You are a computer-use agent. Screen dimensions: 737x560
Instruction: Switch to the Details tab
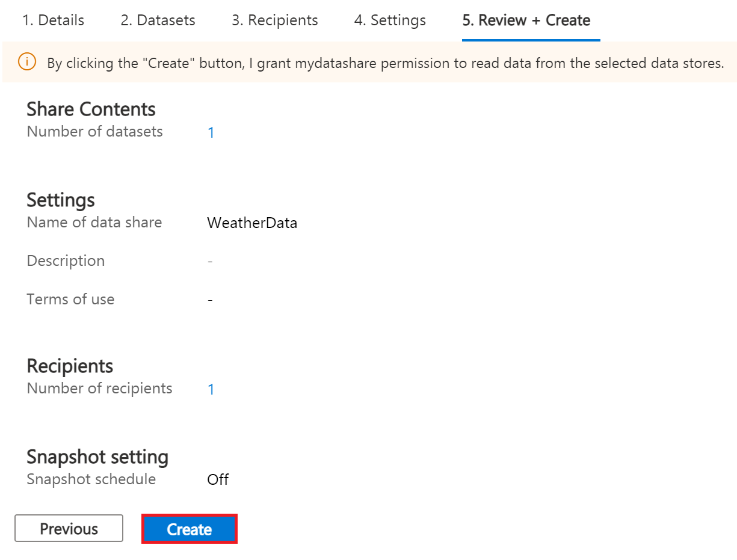[53, 20]
